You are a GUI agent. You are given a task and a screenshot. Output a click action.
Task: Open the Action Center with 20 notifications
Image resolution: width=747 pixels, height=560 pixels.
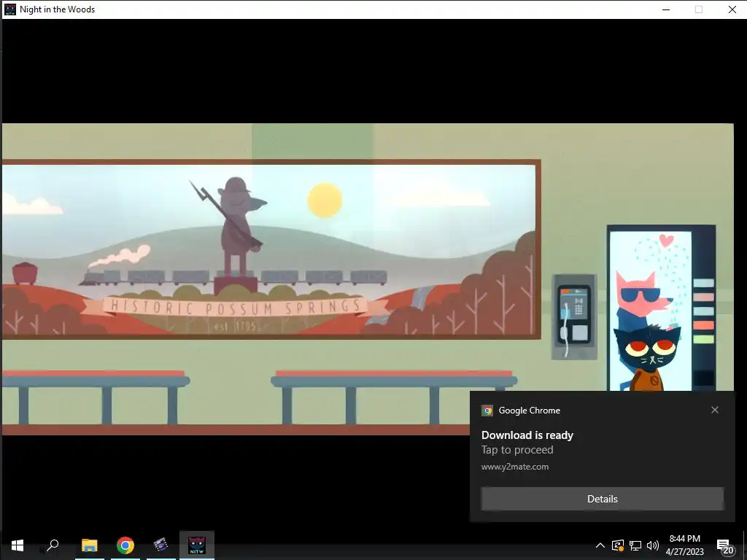click(725, 546)
